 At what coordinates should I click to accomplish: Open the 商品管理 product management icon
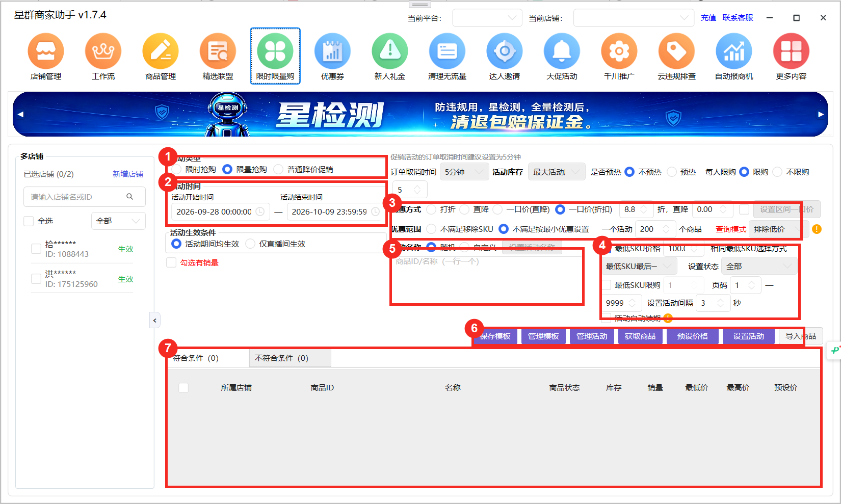point(161,51)
